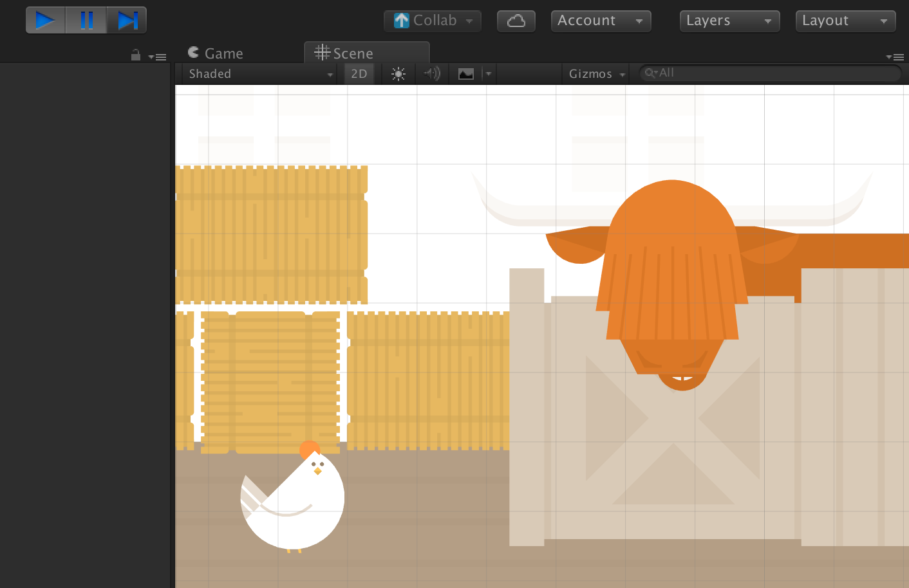Mute scene audio with the speaker icon
Viewport: 909px width, 588px height.
(431, 73)
